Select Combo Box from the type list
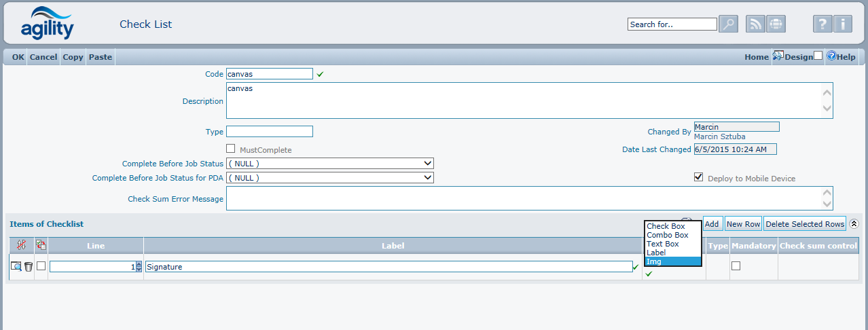The width and height of the screenshot is (868, 330). click(667, 235)
